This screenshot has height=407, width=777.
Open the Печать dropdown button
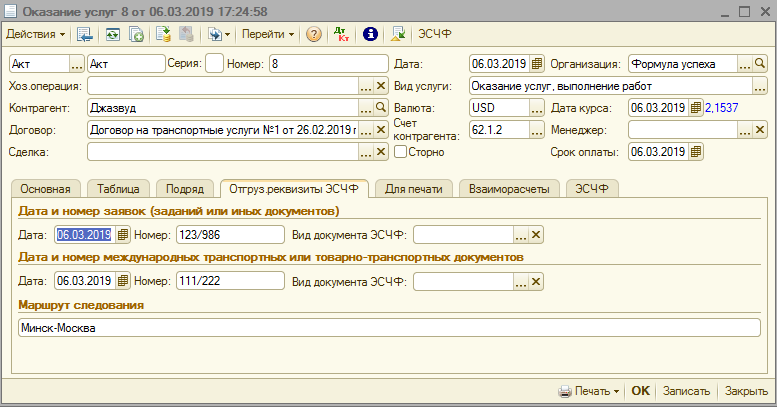[x=589, y=391]
